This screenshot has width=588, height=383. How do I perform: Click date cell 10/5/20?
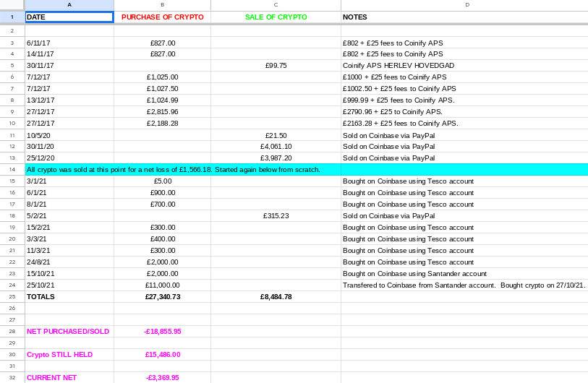69,135
